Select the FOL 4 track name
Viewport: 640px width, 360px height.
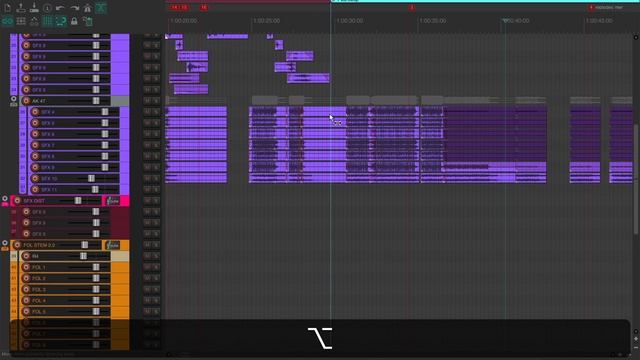coord(39,301)
